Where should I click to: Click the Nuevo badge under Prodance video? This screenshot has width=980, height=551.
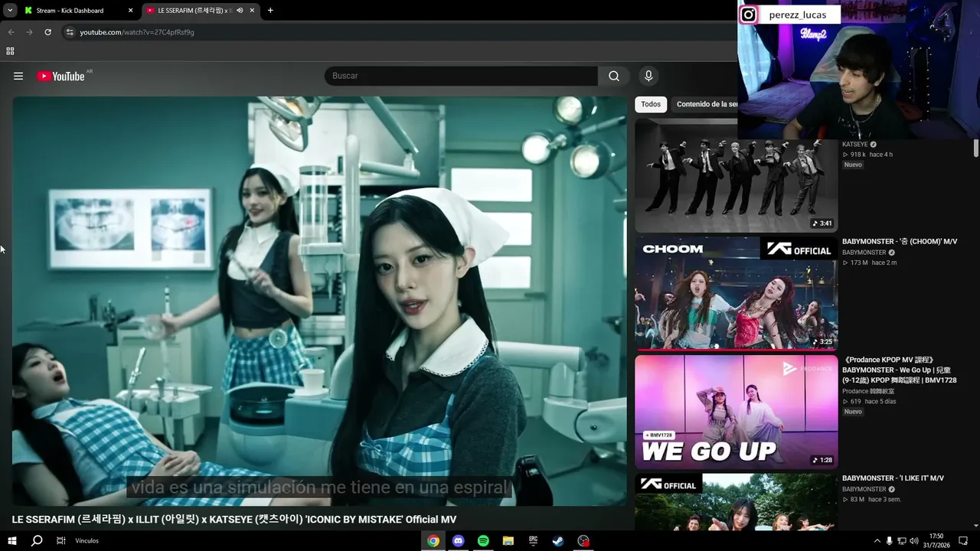853,412
